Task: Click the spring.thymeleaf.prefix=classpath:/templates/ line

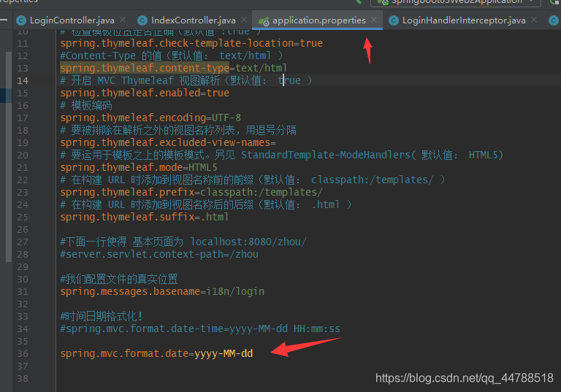Action: click(191, 192)
